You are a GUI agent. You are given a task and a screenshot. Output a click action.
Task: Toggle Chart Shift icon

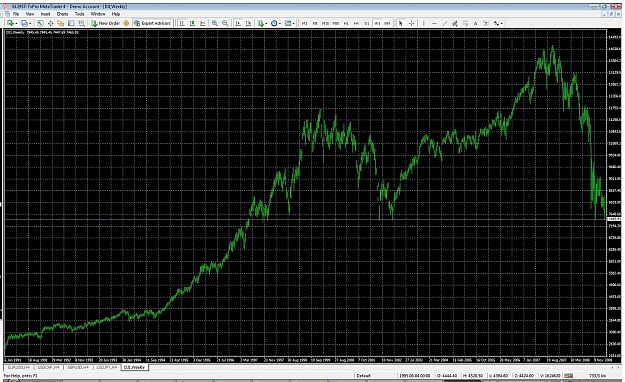click(248, 23)
